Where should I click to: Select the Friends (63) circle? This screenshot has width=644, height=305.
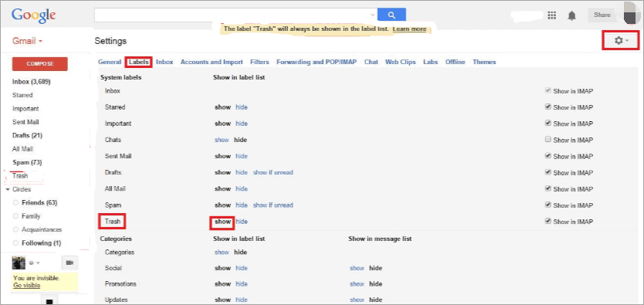tap(39, 203)
